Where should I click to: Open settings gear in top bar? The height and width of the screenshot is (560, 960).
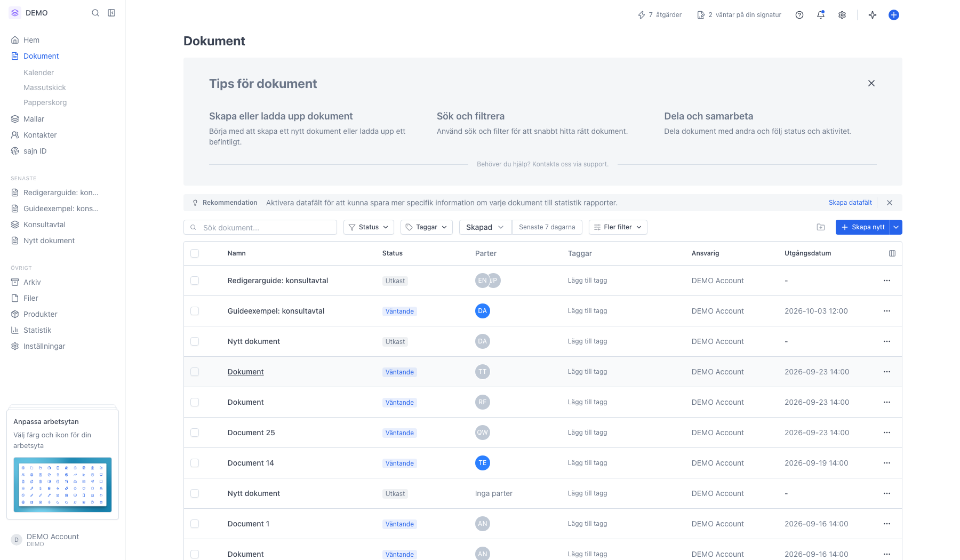click(x=842, y=15)
